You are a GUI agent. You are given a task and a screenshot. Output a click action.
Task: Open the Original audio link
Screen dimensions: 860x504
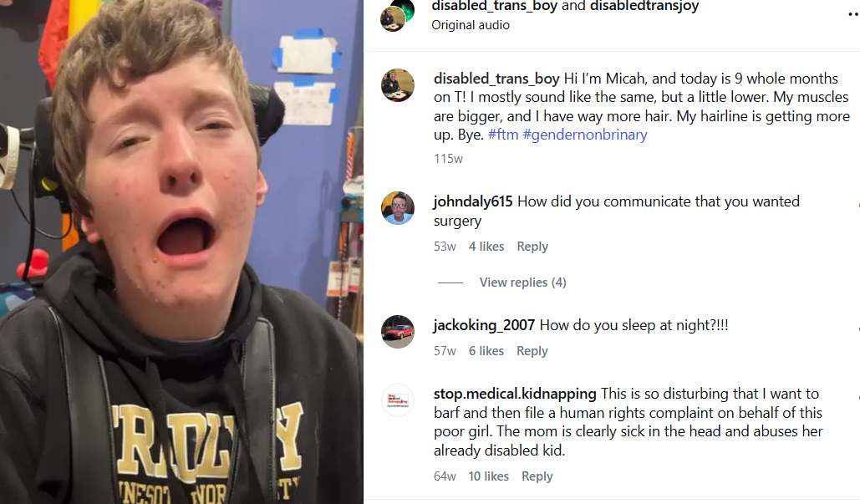(x=471, y=25)
